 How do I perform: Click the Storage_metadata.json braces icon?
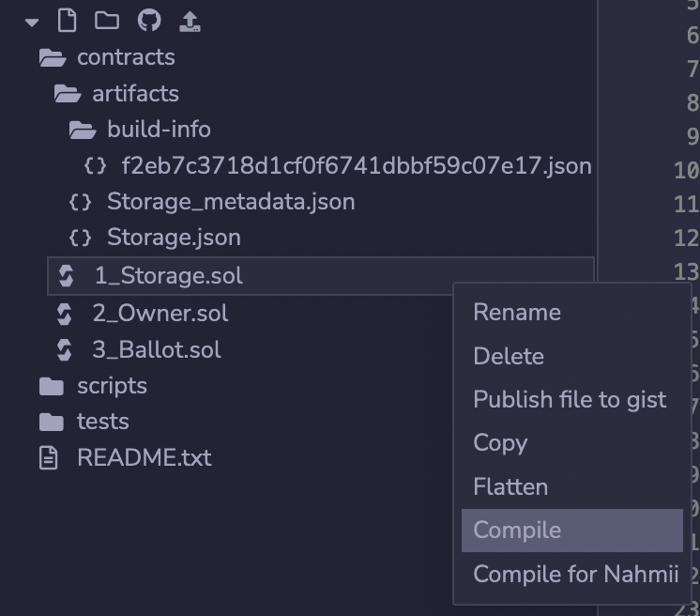(x=81, y=202)
